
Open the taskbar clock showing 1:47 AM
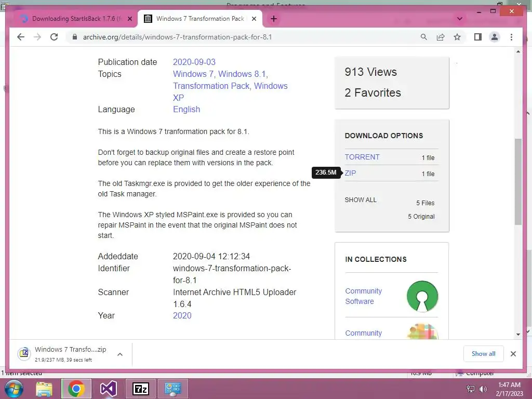coord(509,389)
